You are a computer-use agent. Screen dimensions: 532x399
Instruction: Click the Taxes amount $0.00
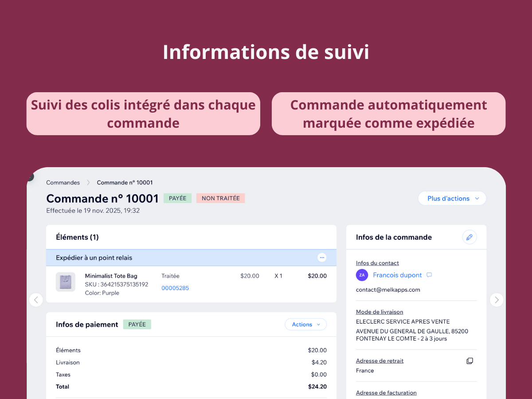point(319,375)
